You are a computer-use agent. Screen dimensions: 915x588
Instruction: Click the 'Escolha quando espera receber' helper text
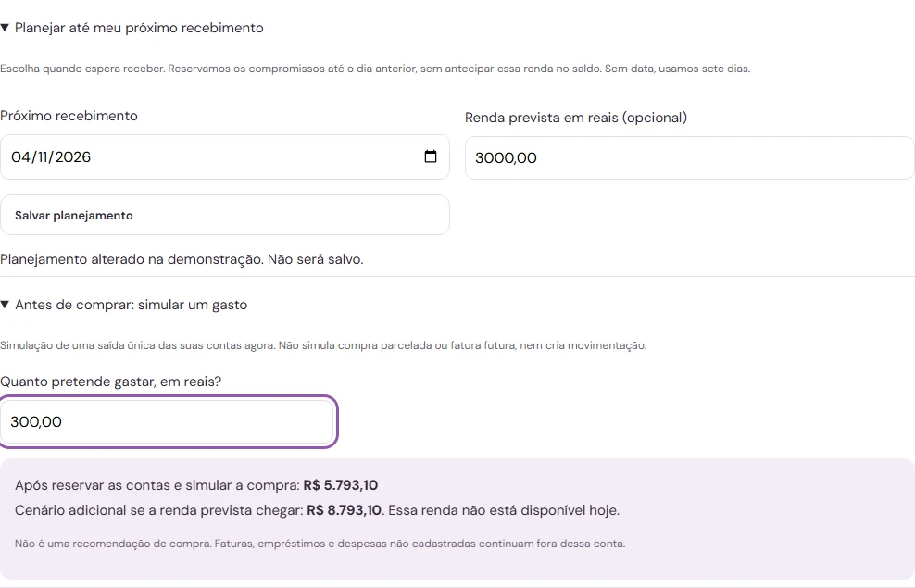[375, 69]
